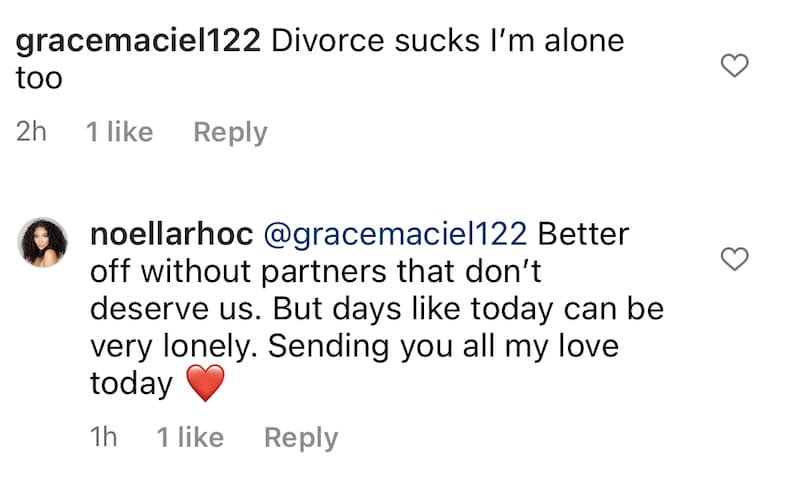This screenshot has height=492, width=800.
Task: Click the 1h timestamp
Action: [104, 437]
